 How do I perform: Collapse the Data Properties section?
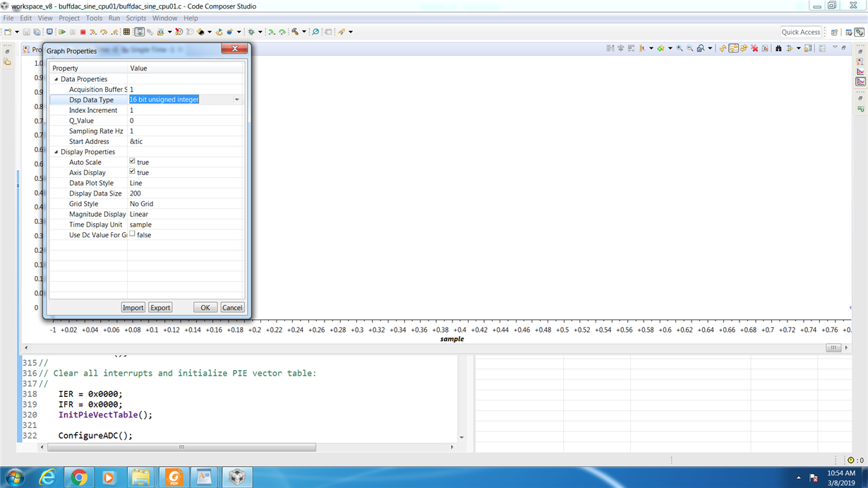pos(55,78)
